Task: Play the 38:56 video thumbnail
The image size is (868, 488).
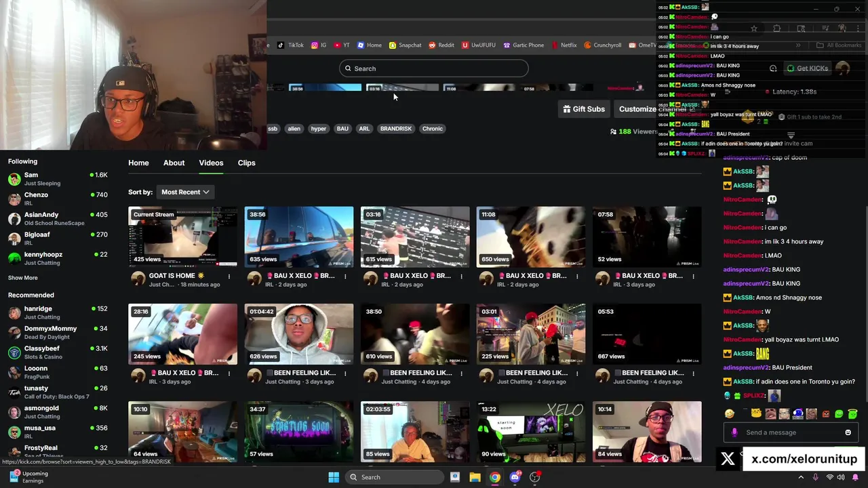Action: coord(299,237)
